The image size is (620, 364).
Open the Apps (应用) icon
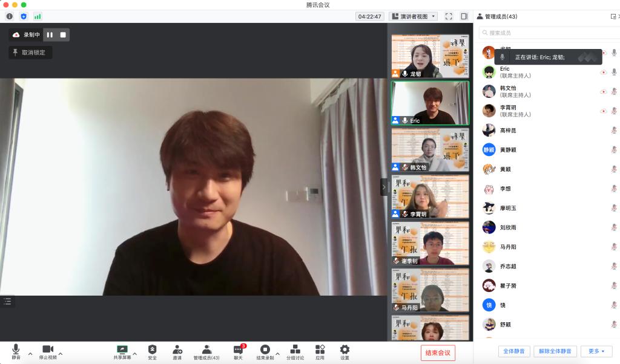pyautogui.click(x=320, y=351)
